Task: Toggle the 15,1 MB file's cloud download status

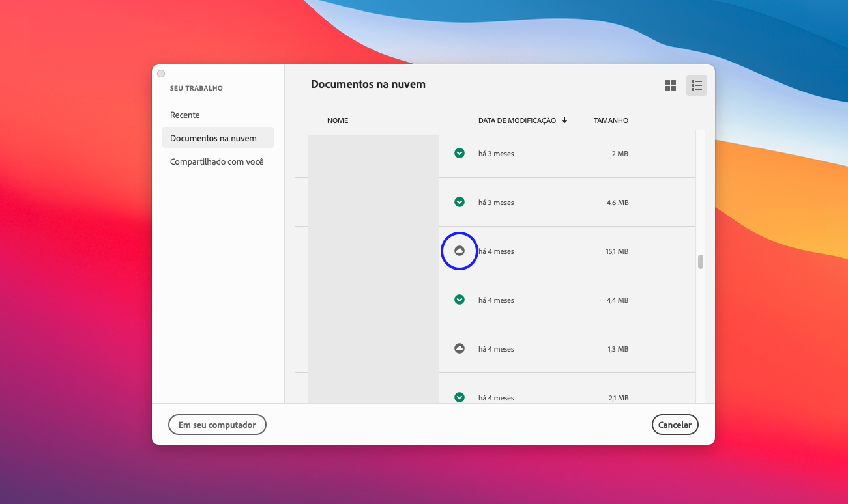Action: [459, 251]
